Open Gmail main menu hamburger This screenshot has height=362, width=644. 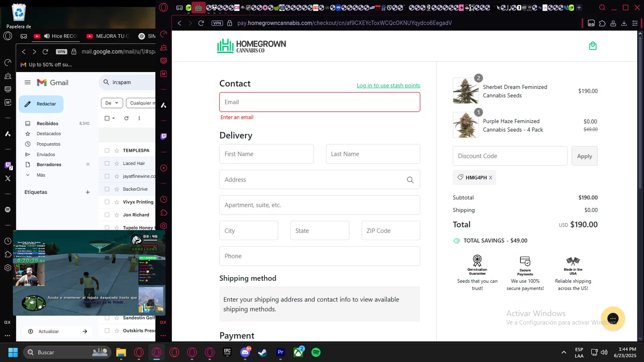pyautogui.click(x=27, y=82)
